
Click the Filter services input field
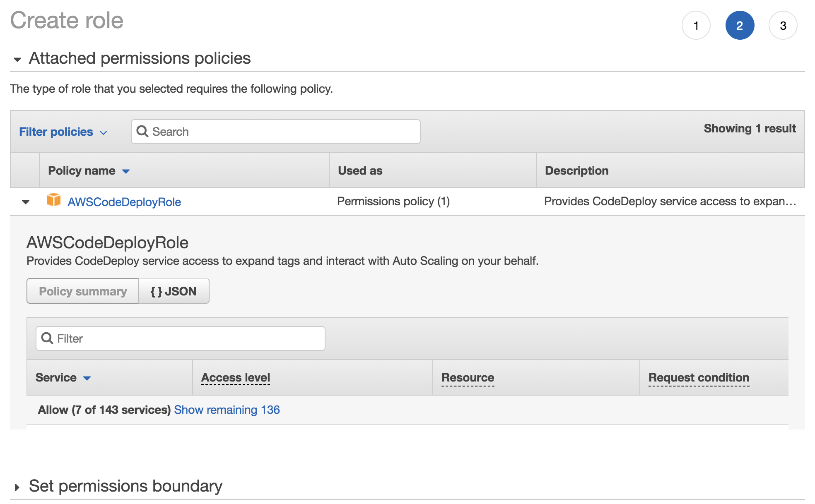(x=186, y=338)
